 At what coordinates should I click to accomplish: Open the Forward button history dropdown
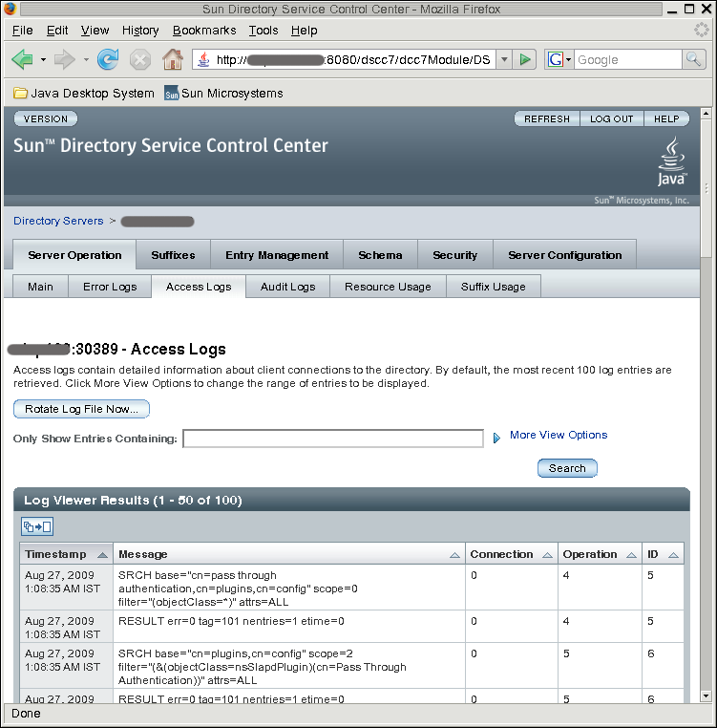[x=86, y=60]
